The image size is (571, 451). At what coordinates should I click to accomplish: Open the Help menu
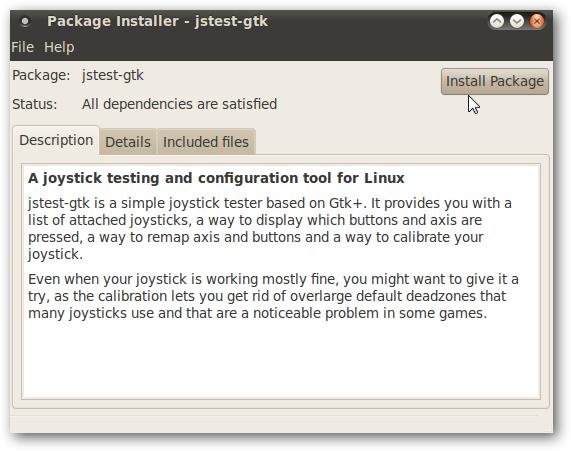(x=59, y=47)
